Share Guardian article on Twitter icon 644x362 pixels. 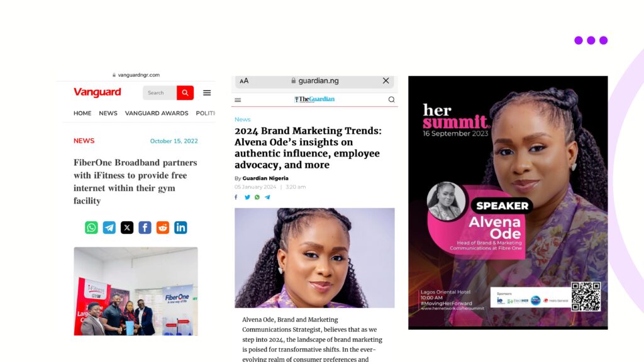[x=247, y=197]
